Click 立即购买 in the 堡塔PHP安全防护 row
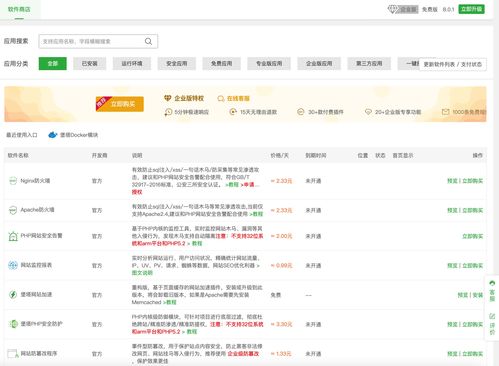 point(472,324)
